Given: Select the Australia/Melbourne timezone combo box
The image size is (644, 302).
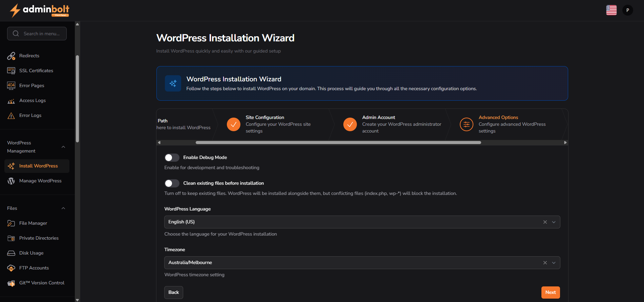Looking at the screenshot, I should pos(362,263).
